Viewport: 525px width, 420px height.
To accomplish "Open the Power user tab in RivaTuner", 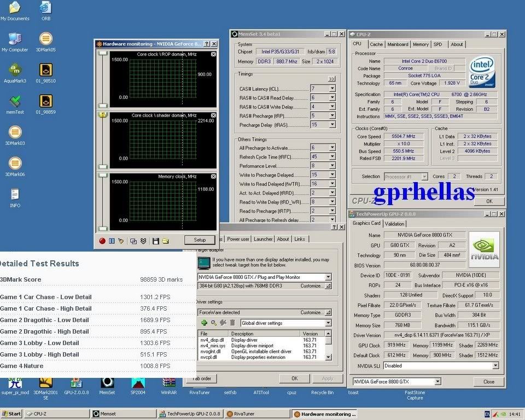I will coord(238,239).
